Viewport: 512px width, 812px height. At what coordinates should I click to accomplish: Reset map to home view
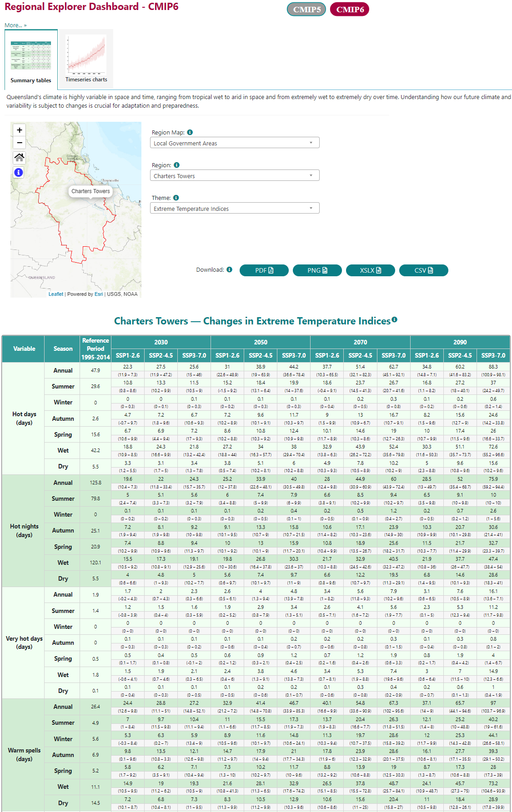[x=19, y=158]
